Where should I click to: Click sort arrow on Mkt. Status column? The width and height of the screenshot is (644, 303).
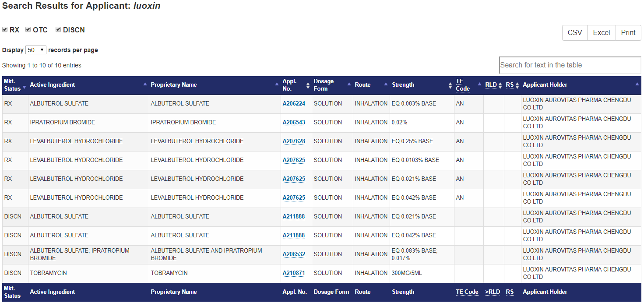click(25, 88)
